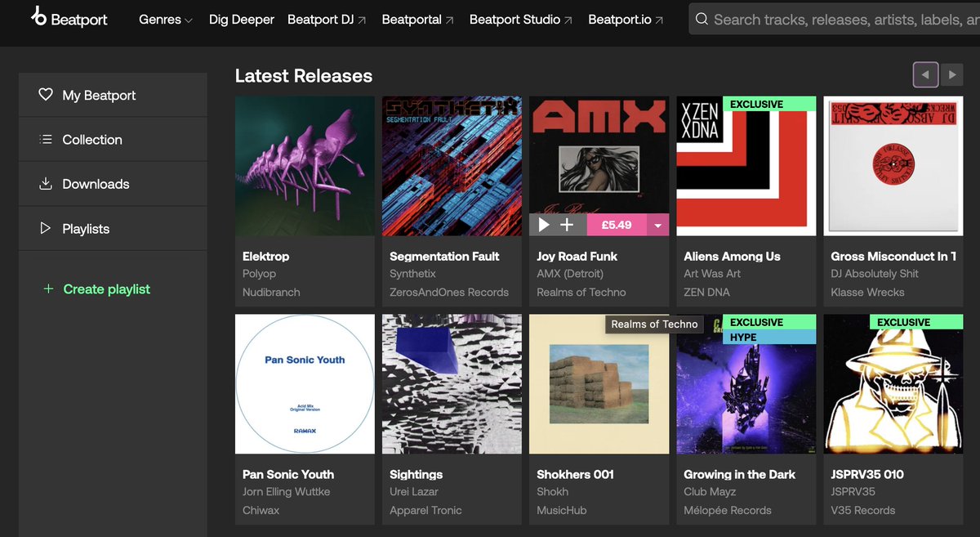Open the Aliens Among Us release title
980x537 pixels.
tap(732, 256)
